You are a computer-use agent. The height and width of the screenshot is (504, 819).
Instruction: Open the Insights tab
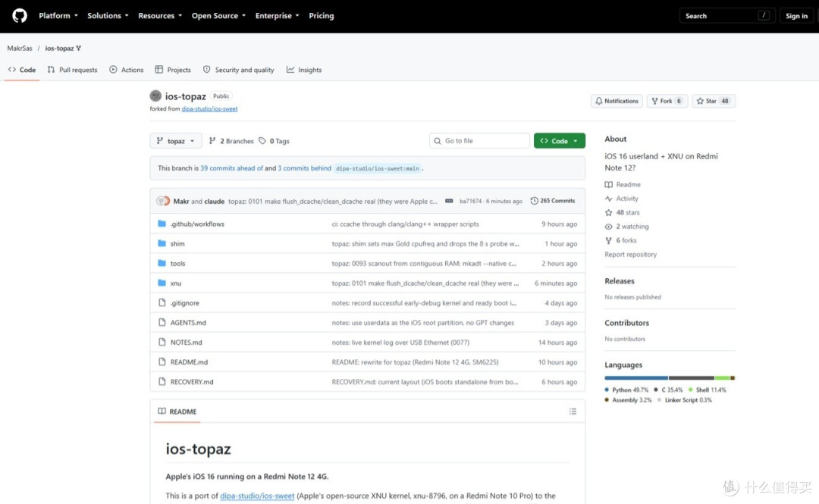304,70
